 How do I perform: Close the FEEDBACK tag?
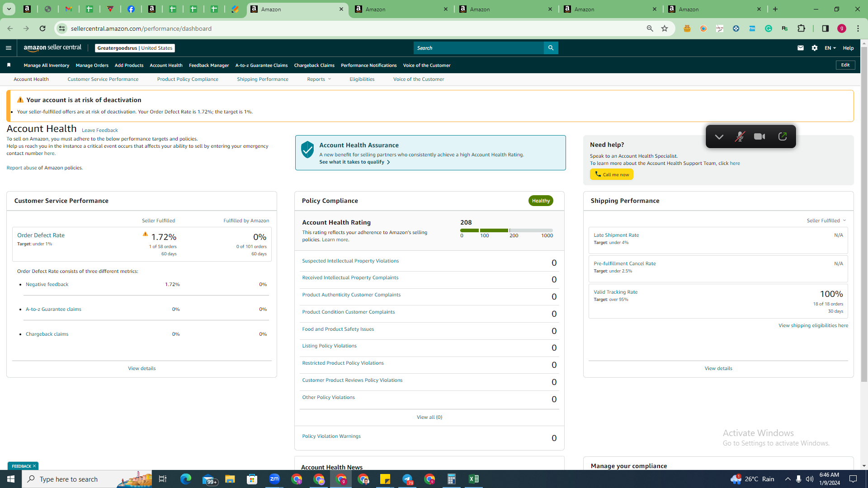[x=34, y=466]
